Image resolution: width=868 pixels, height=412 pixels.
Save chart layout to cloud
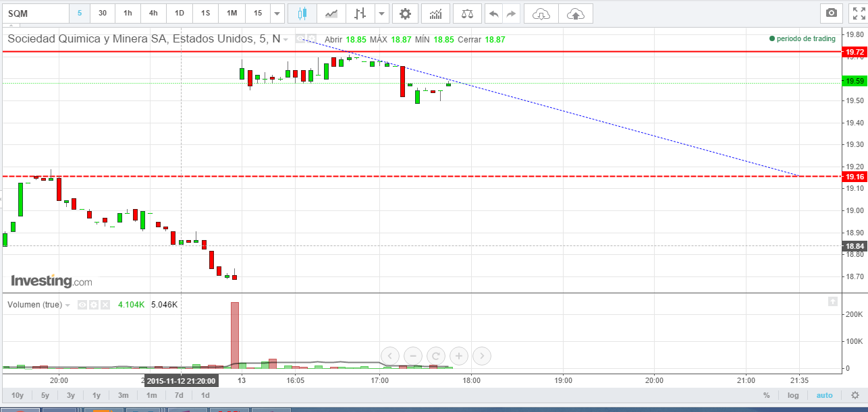tap(575, 13)
